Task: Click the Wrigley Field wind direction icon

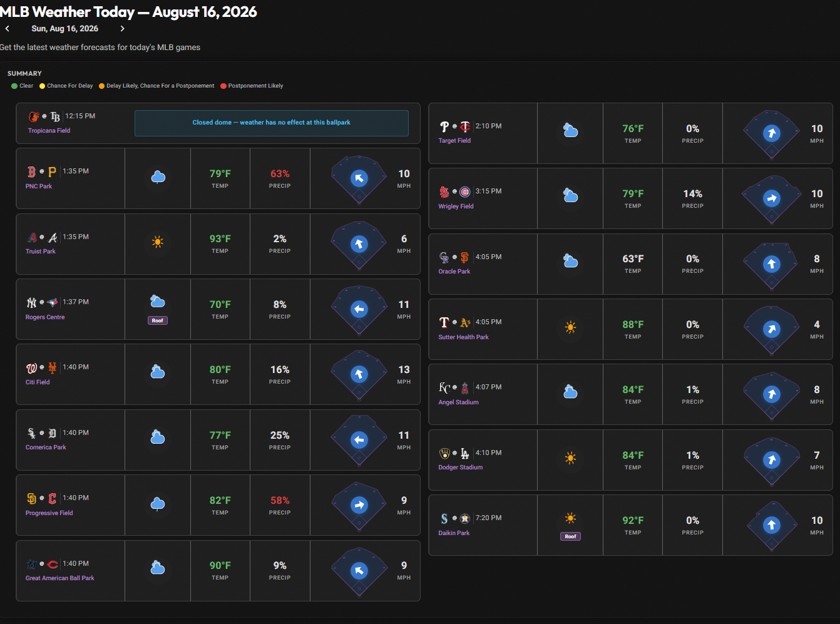Action: [772, 198]
